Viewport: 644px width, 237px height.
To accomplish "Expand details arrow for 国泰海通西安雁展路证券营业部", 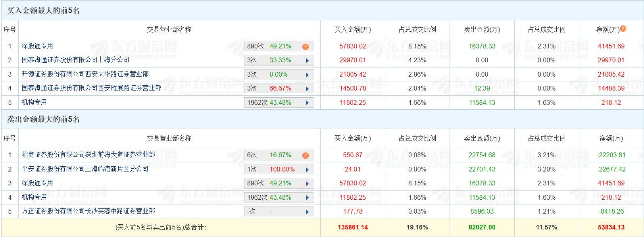I will point(307,89).
